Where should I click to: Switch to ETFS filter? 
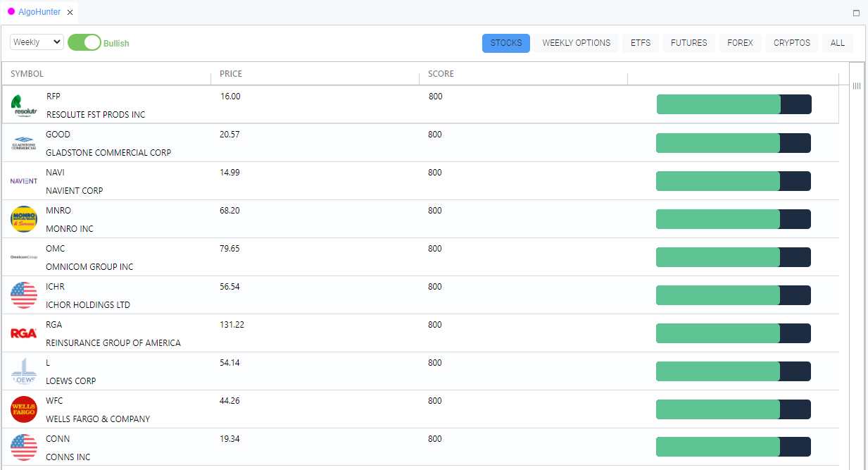(641, 43)
